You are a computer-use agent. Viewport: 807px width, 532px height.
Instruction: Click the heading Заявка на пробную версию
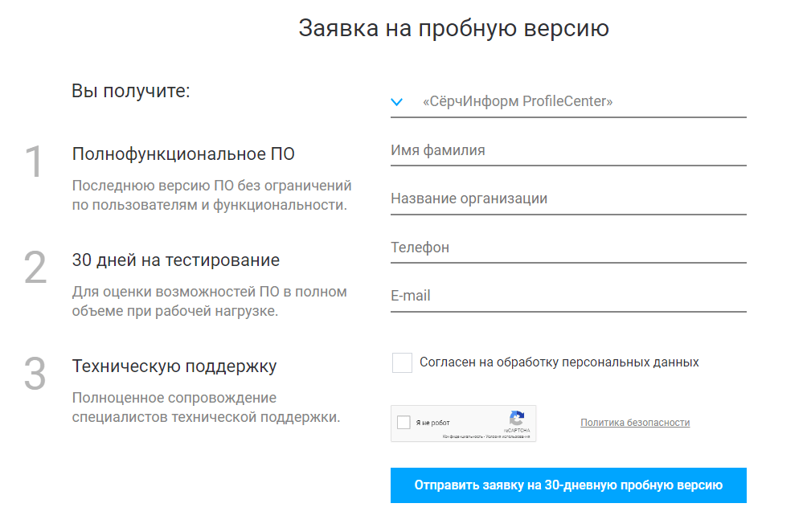point(453,28)
